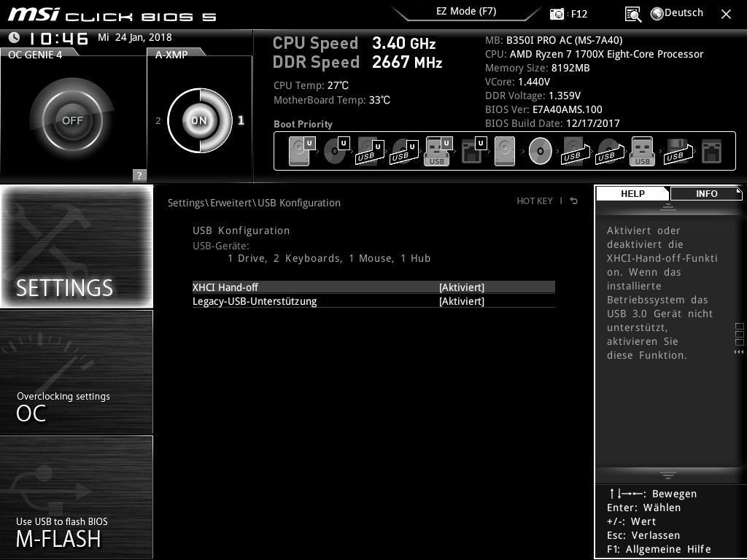Image resolution: width=747 pixels, height=560 pixels.
Task: Toggle OC Genie 4 OFF button
Action: 72,120
